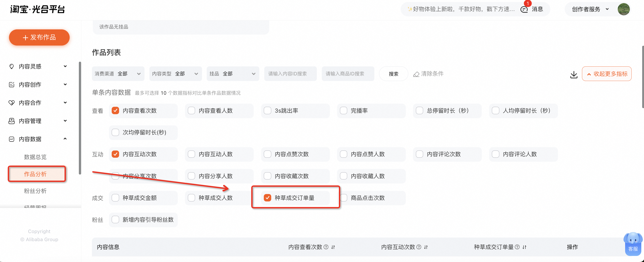The width and height of the screenshot is (644, 262).
Task: Click help icon next to 种草成交订单量 column
Action: point(517,247)
